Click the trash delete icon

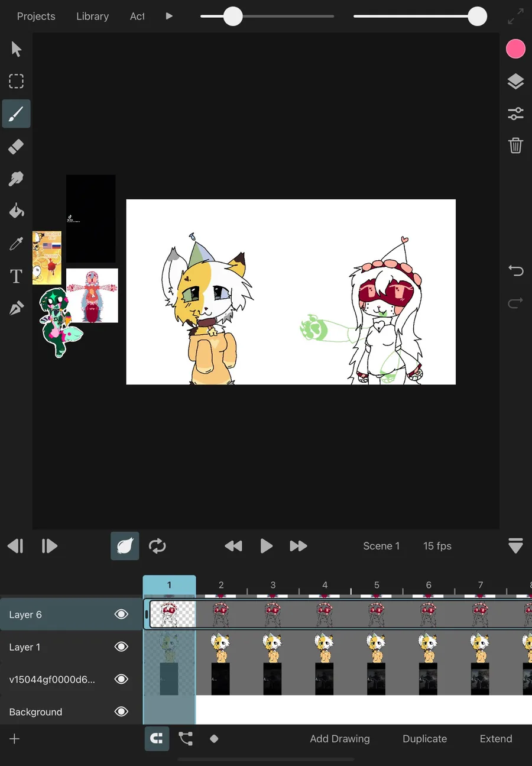point(515,146)
